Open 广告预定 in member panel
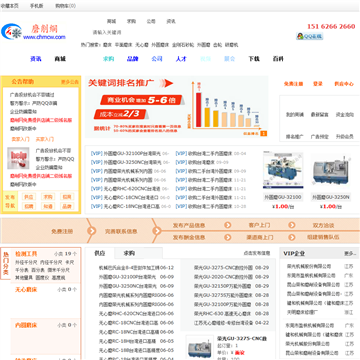 (x=320, y=137)
